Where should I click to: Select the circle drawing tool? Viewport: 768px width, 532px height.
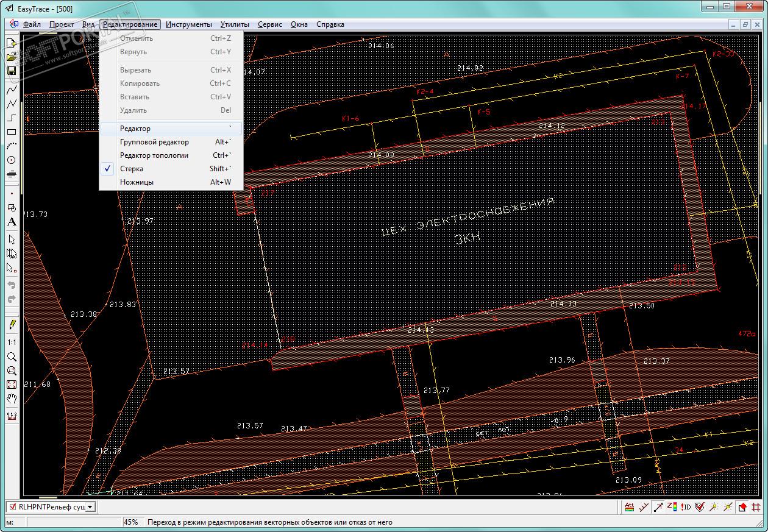point(11,160)
